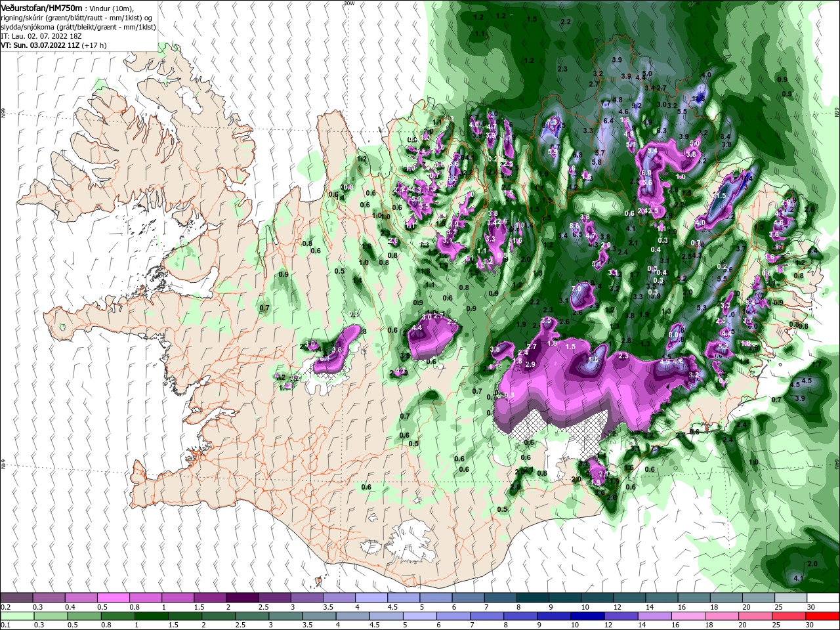
Task: Select the upper-row swatch between 6 and 7
Action: [x=469, y=598]
